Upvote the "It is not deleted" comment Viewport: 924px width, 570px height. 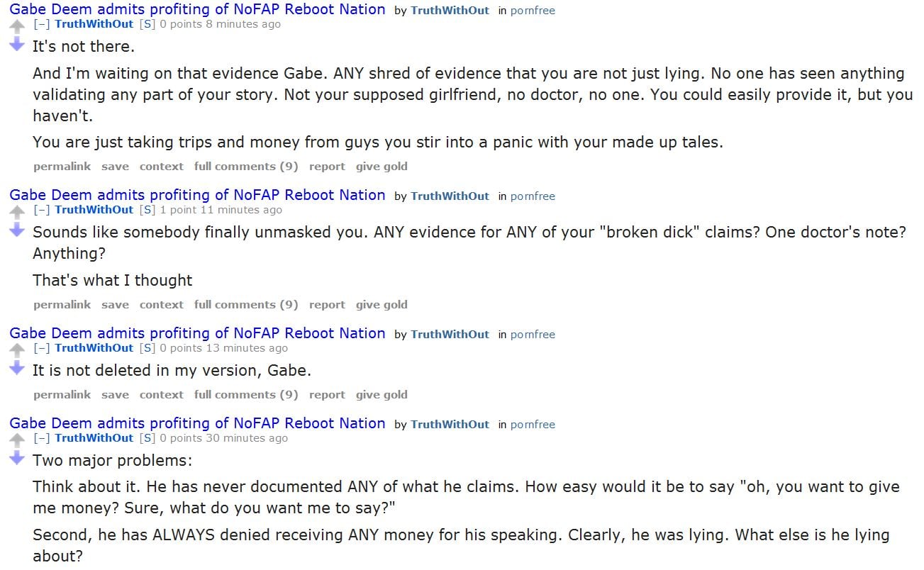(18, 351)
